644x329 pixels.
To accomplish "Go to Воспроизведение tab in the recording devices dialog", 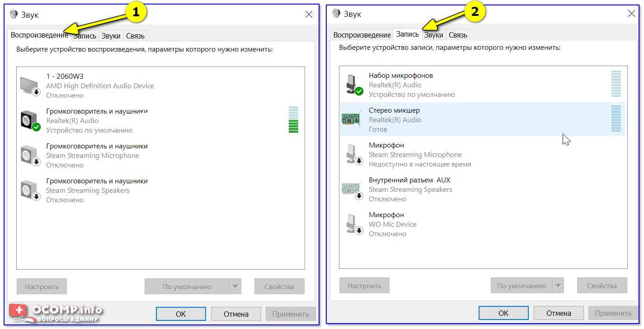I will point(362,35).
